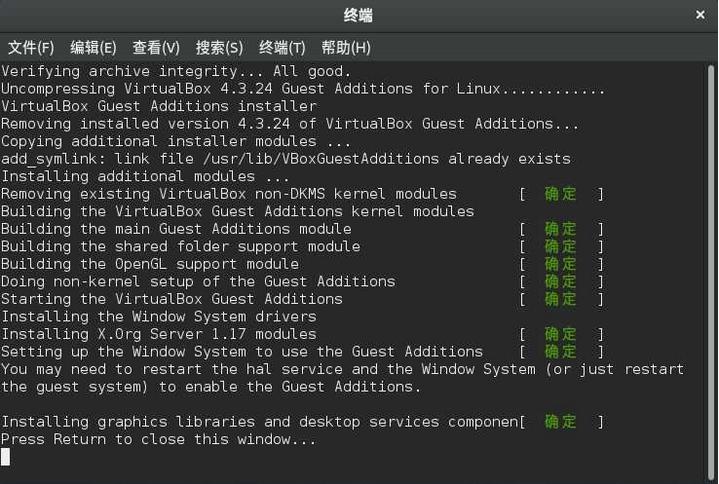
Task: Click 确定 status beside Setting up Window System
Action: [x=560, y=352]
